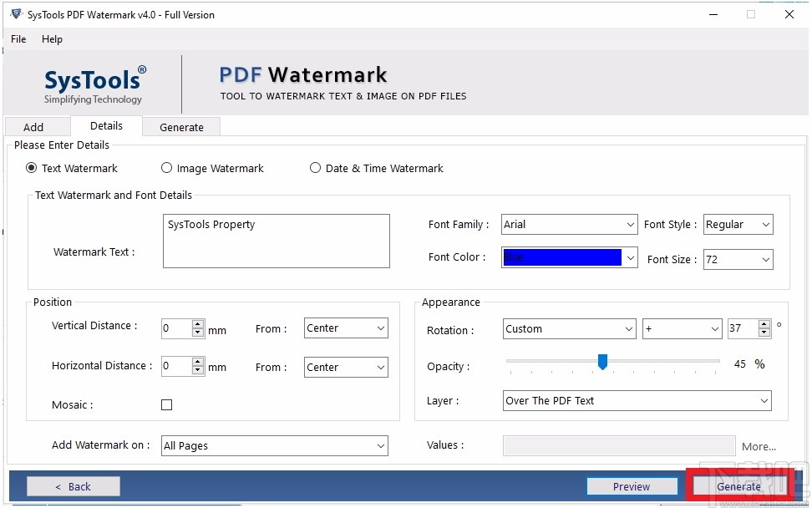Increase Vertical Distance with the stepper arrow
The height and width of the screenshot is (508, 812).
point(198,324)
